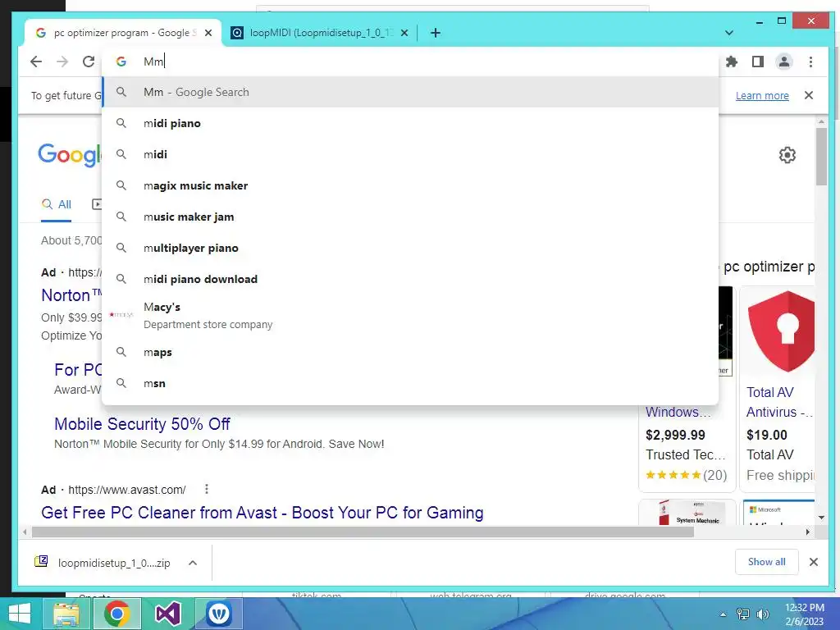The height and width of the screenshot is (630, 840).
Task: Switch to the loopMIDI tab
Action: (x=320, y=33)
